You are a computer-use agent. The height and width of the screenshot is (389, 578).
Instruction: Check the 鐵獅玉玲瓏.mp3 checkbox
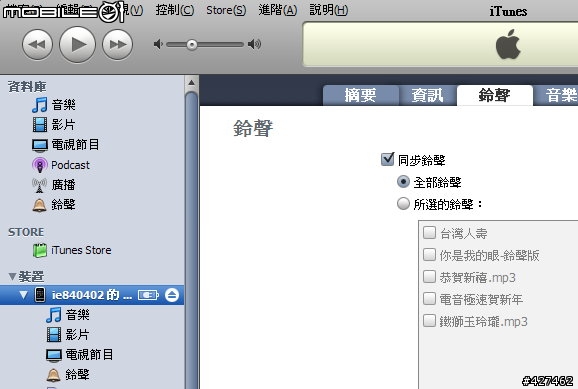429,321
